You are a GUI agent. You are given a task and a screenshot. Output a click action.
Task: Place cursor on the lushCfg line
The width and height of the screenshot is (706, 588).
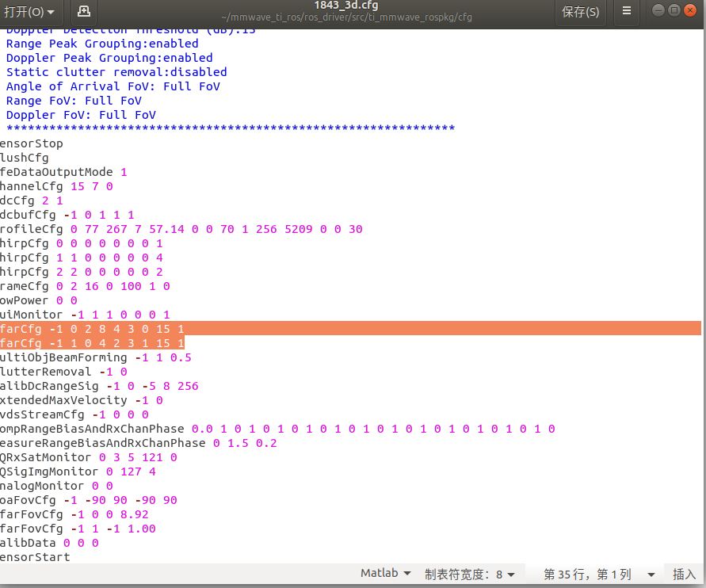[x=25, y=158]
